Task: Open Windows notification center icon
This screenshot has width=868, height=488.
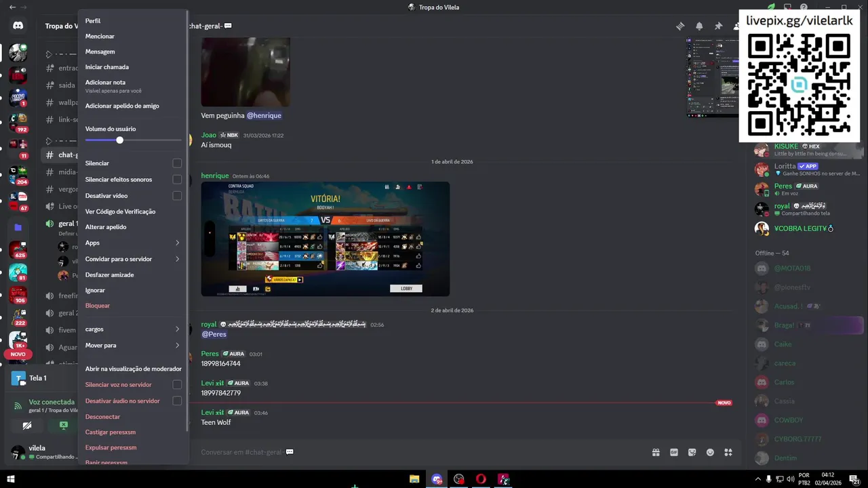Action: coord(854,479)
